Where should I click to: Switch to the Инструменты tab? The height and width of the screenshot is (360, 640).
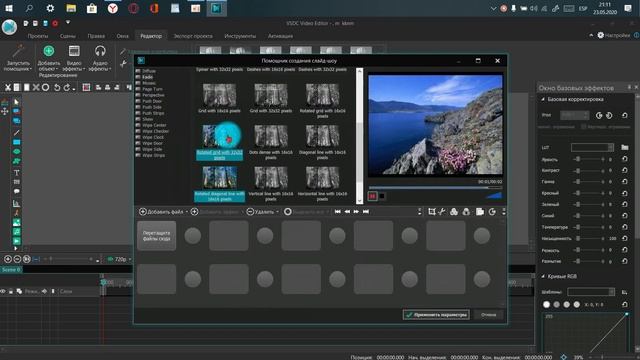[240, 36]
